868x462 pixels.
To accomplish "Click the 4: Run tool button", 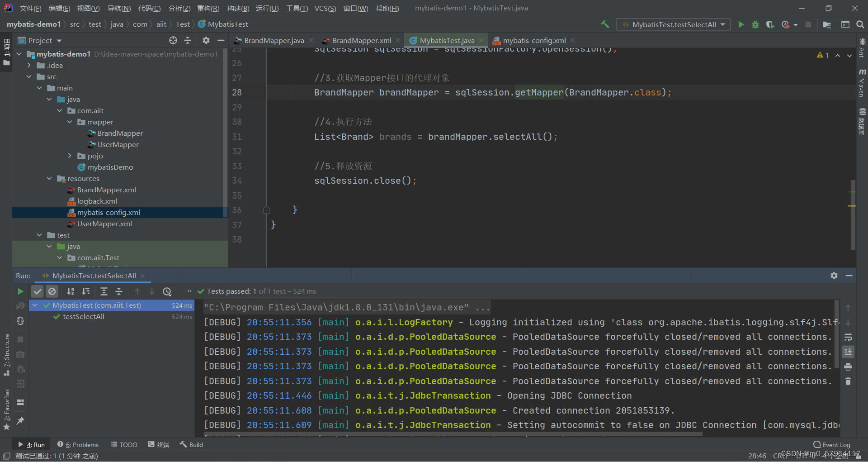I will click(x=32, y=445).
